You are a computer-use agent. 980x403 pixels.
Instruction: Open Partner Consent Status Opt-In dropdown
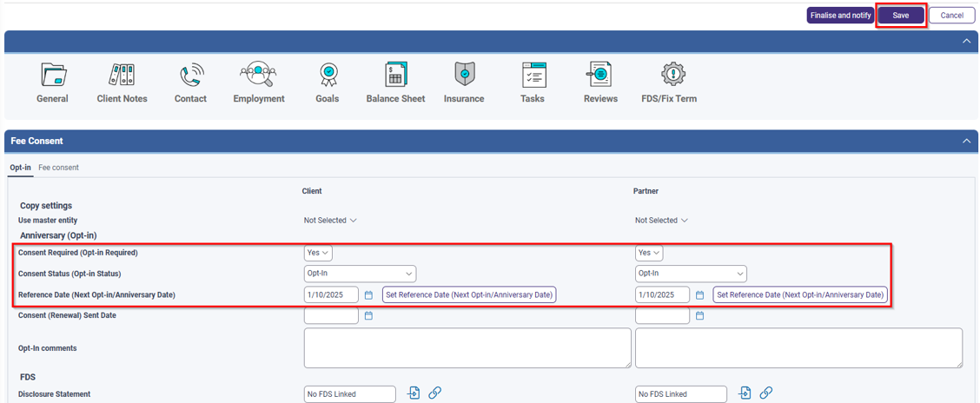pyautogui.click(x=691, y=274)
